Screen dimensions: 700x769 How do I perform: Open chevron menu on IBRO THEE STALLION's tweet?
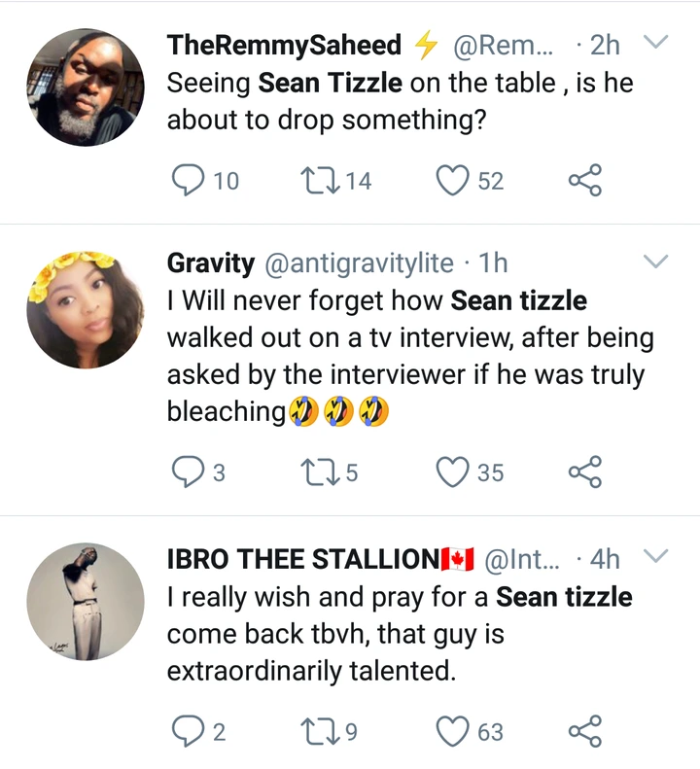[x=657, y=556]
